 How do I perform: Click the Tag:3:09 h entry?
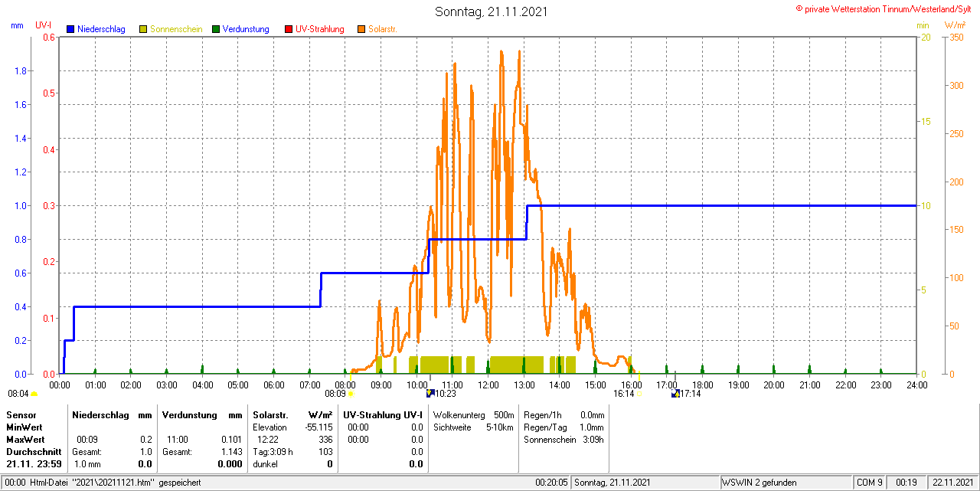tap(273, 452)
